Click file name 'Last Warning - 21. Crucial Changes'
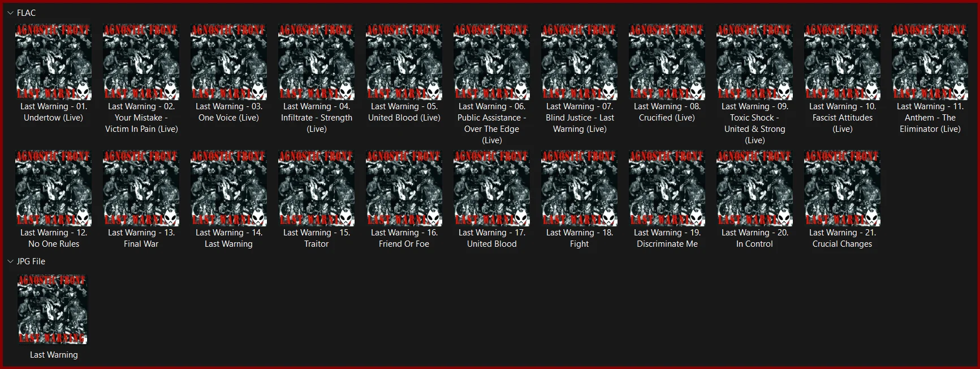 pos(843,238)
